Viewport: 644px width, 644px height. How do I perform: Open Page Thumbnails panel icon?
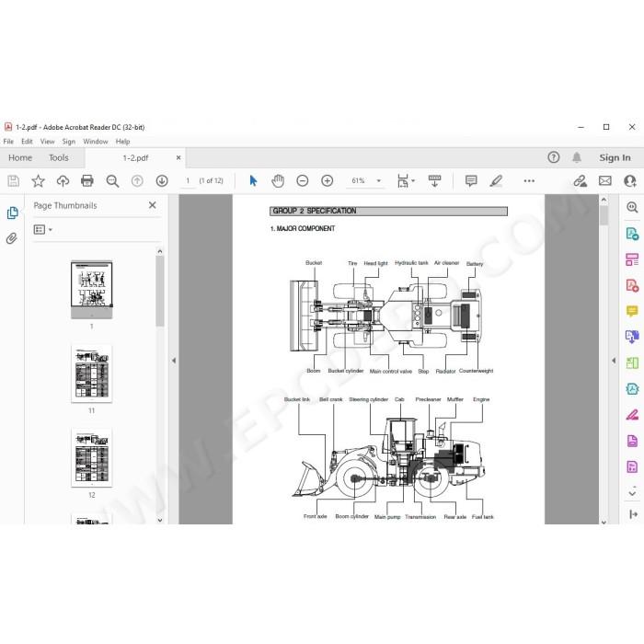(12, 213)
